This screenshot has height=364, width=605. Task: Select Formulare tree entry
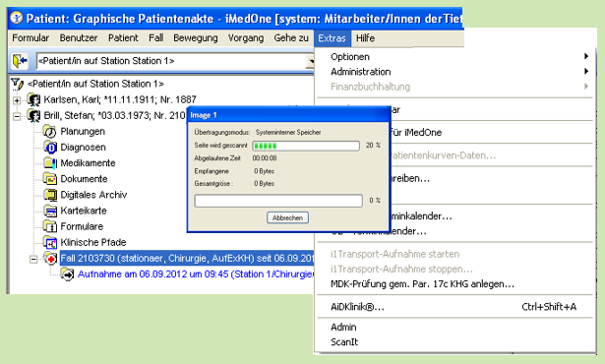tap(82, 226)
